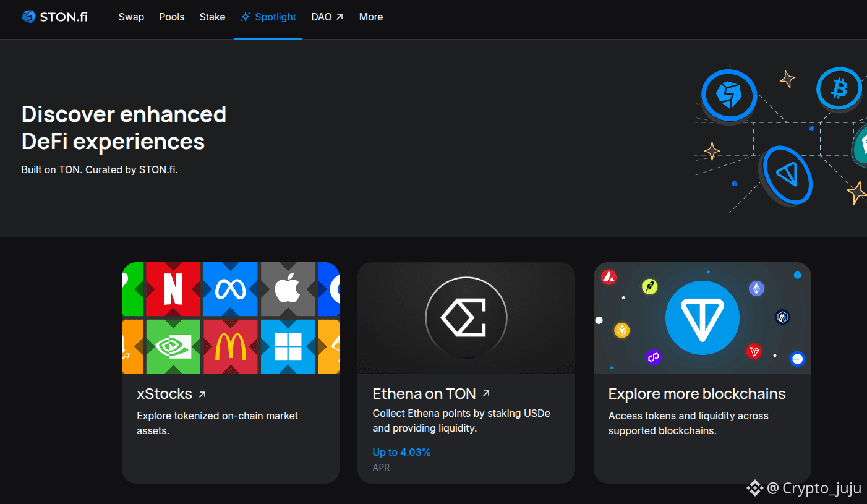867x504 pixels.
Task: Click the Built on TON subtitle text
Action: [100, 169]
